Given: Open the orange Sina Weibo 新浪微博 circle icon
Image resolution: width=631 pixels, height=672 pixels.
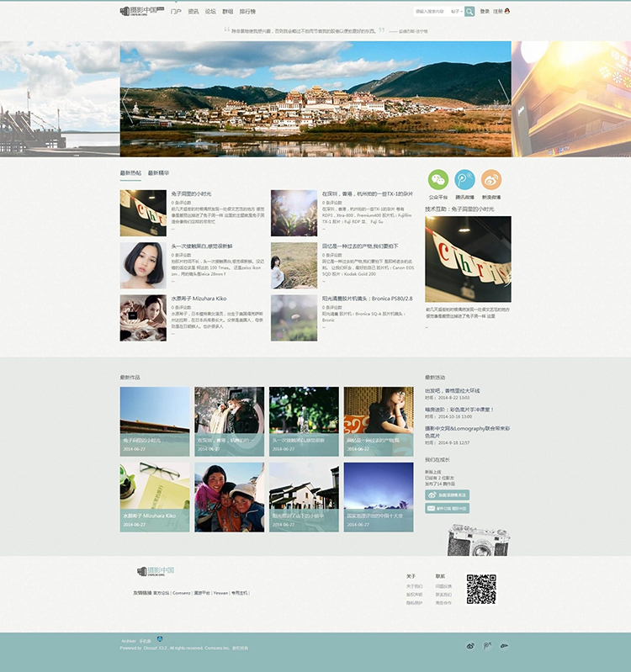Looking at the screenshot, I should [491, 180].
